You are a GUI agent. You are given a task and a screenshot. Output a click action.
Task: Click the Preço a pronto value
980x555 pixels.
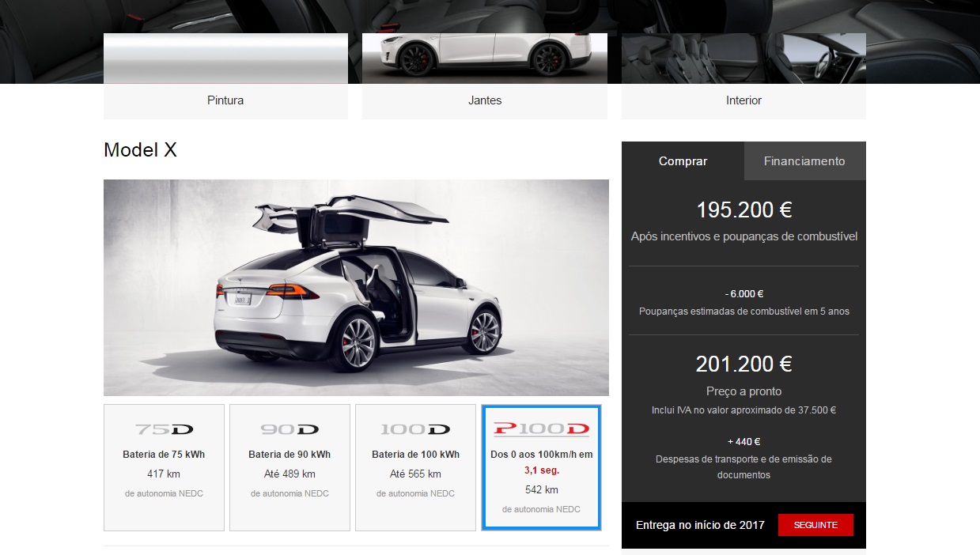point(743,364)
